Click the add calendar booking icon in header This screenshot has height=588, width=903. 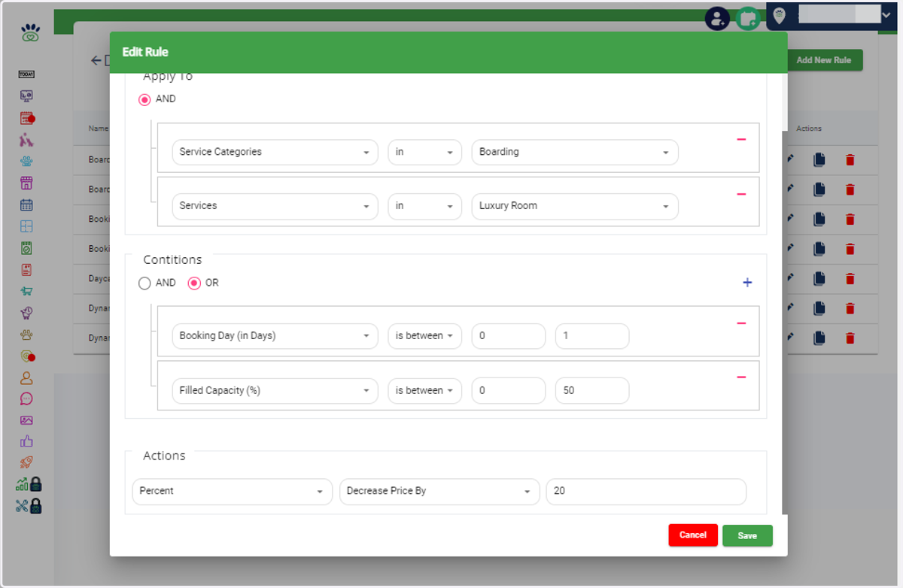pyautogui.click(x=747, y=19)
